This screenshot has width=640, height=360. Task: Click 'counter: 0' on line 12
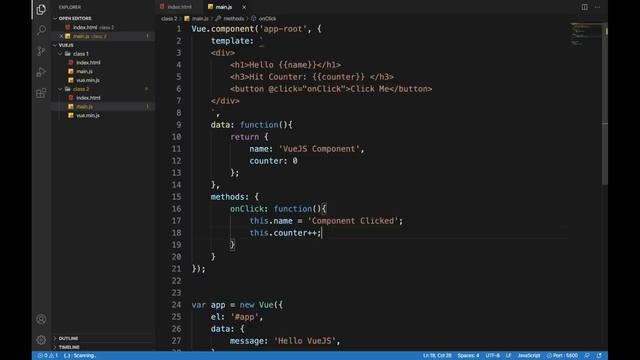pyautogui.click(x=273, y=161)
